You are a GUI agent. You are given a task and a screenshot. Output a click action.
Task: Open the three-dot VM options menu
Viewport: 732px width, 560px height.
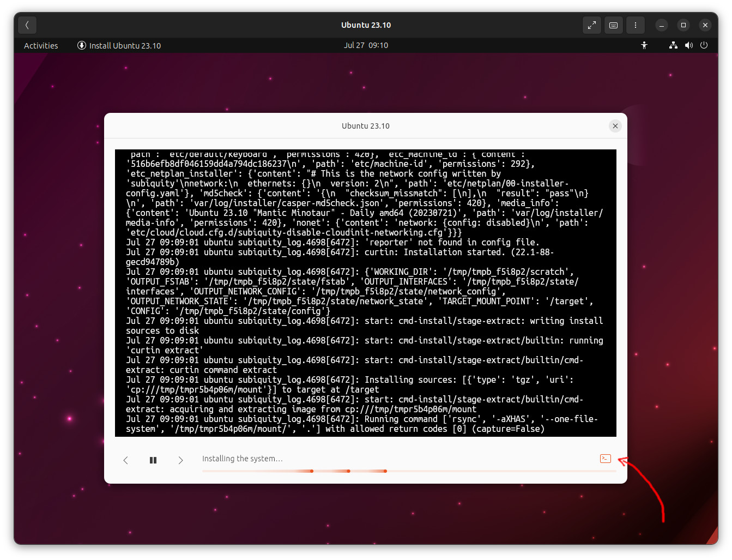point(635,25)
